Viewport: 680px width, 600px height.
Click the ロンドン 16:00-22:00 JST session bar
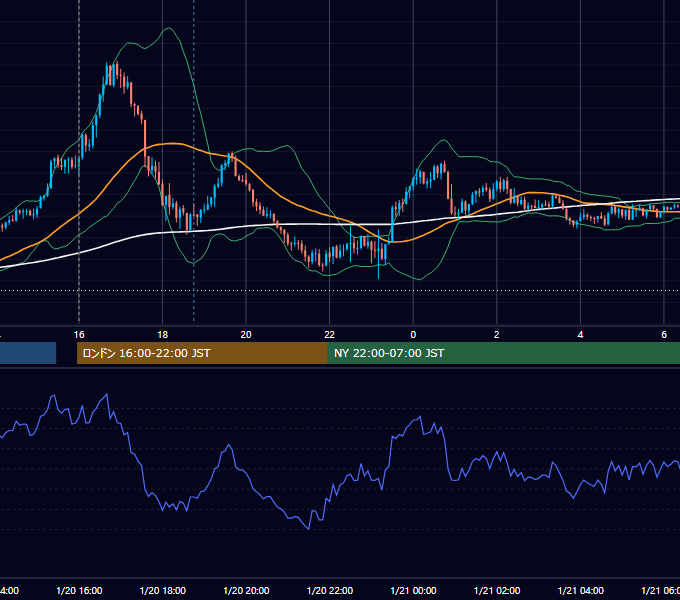(202, 353)
